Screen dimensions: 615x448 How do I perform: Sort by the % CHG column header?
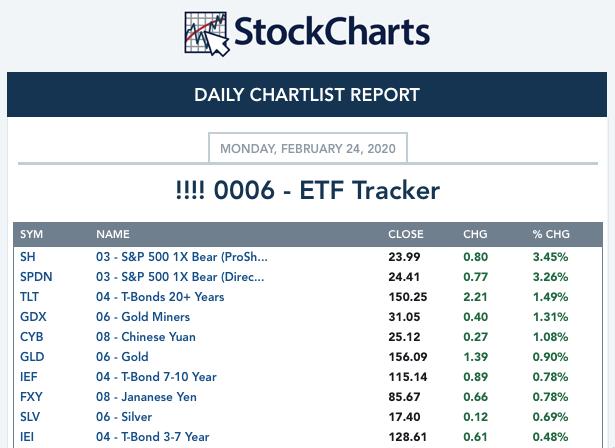pyautogui.click(x=551, y=234)
